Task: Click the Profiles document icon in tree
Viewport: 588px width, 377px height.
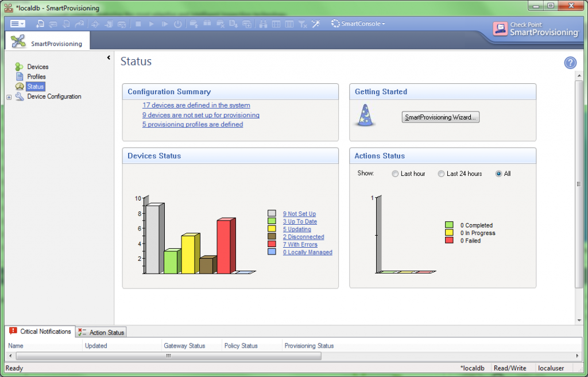Action: point(20,76)
